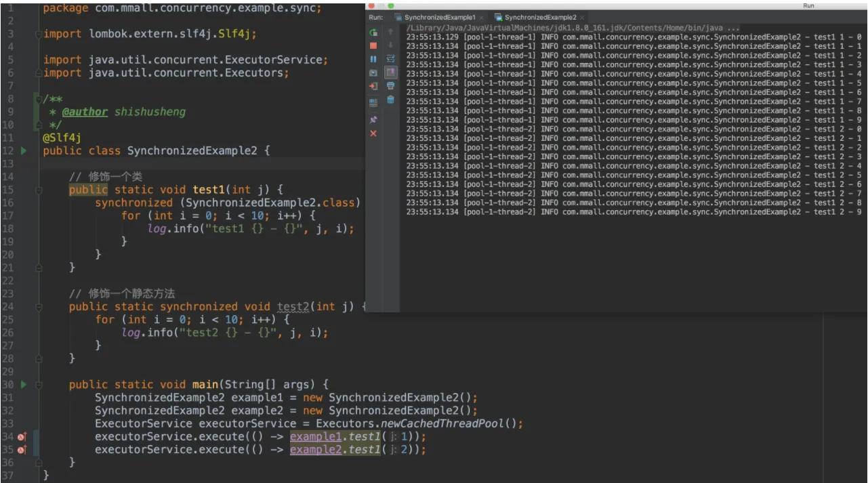
Task: Run main method via gutter arrow
Action: point(24,385)
